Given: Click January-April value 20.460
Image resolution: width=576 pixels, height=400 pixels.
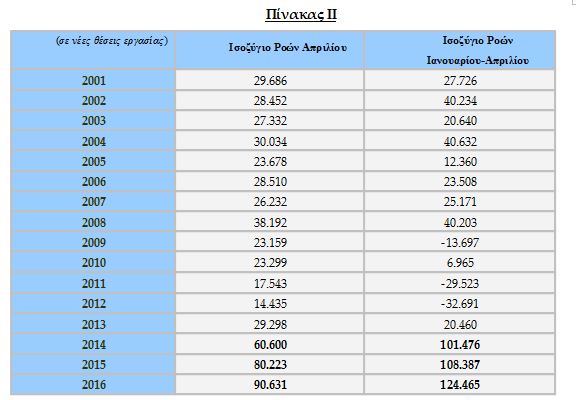Looking at the screenshot, I should pos(460,325).
